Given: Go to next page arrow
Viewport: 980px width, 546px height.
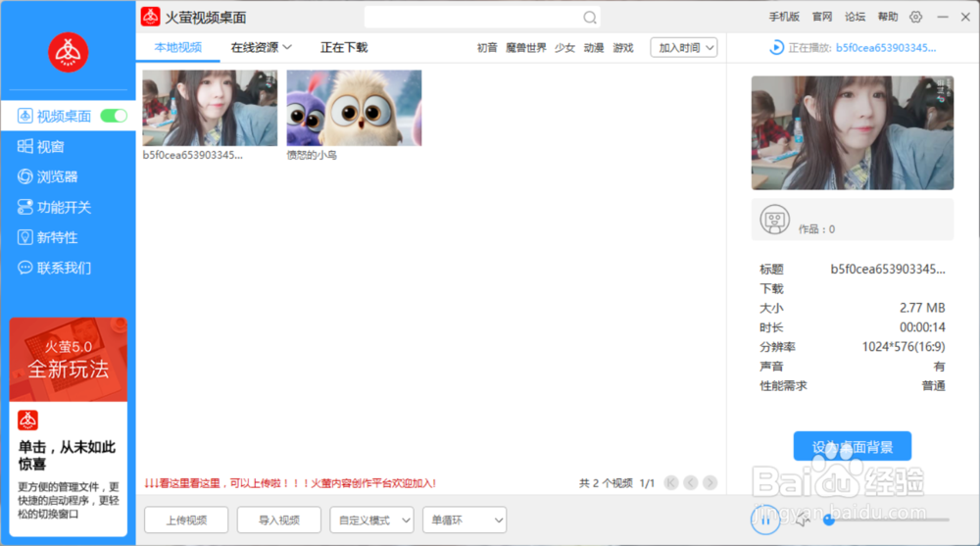Looking at the screenshot, I should 710,483.
